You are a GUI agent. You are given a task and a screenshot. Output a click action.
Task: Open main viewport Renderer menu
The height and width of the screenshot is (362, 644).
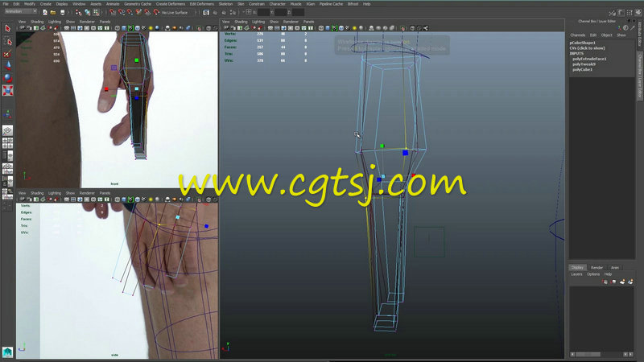pos(291,22)
